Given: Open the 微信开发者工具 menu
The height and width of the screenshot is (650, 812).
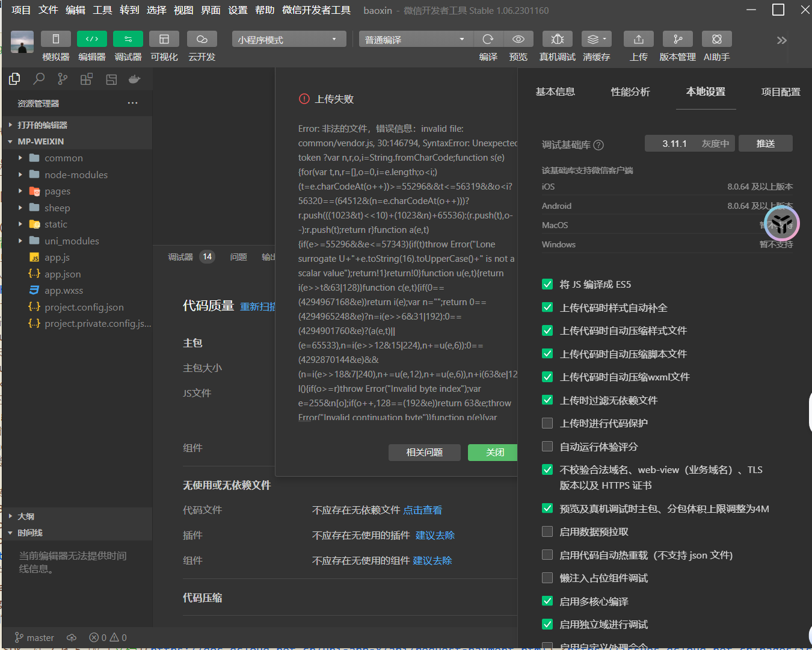Looking at the screenshot, I should tap(316, 10).
